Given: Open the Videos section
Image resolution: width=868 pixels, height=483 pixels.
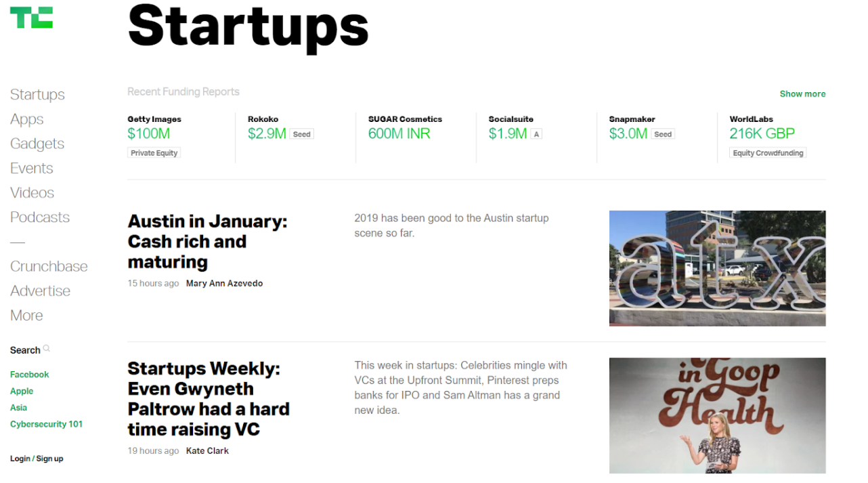Looking at the screenshot, I should pyautogui.click(x=32, y=192).
